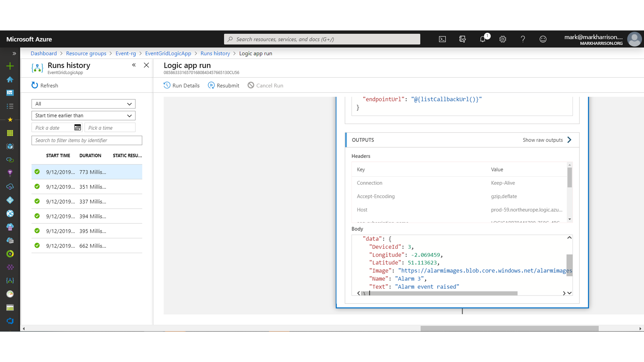Expand the left sidebar menu

coord(14,54)
